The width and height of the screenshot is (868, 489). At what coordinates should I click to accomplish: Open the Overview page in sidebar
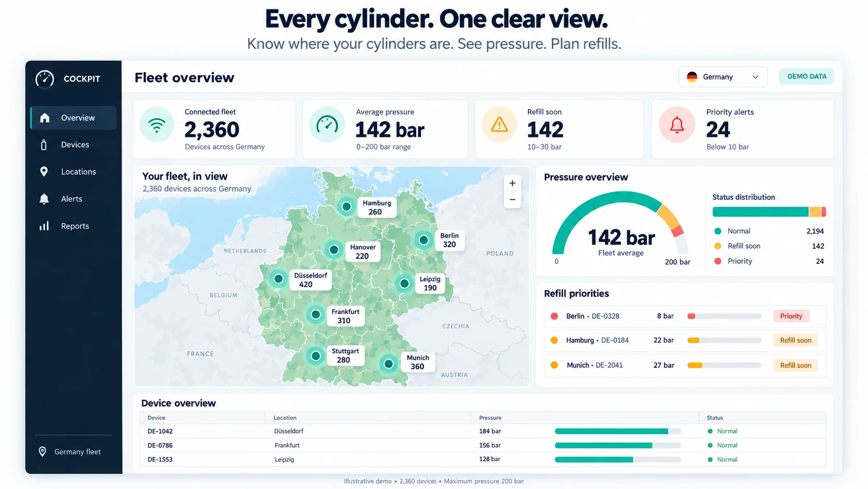(73, 118)
